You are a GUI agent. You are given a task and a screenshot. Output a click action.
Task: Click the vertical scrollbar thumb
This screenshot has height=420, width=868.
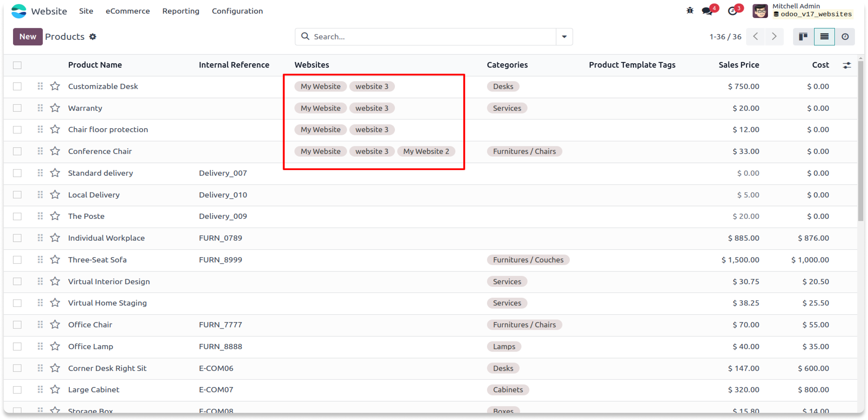[860, 141]
